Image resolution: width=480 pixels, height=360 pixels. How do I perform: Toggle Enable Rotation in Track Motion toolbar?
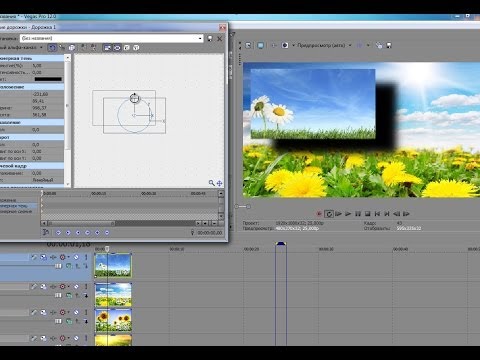tap(52, 48)
